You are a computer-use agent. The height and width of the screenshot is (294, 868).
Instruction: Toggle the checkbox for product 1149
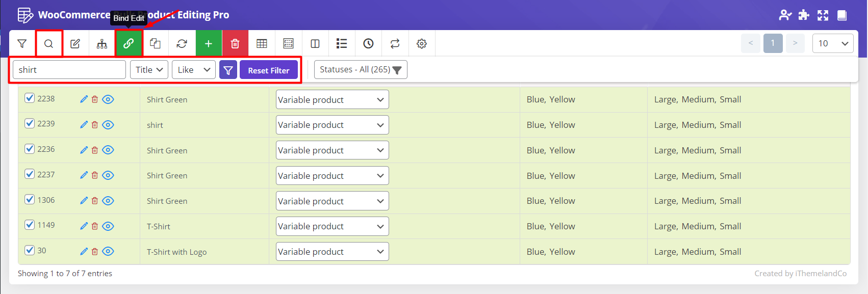coord(30,225)
